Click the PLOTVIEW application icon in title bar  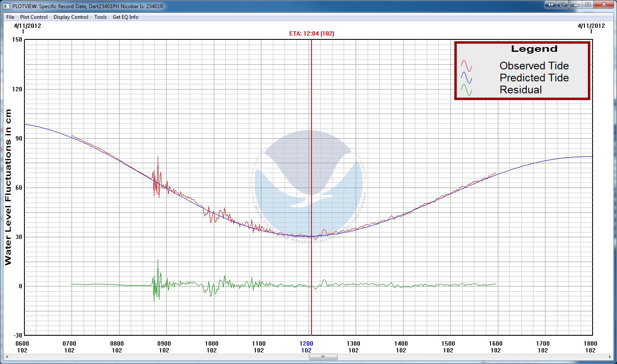click(6, 6)
